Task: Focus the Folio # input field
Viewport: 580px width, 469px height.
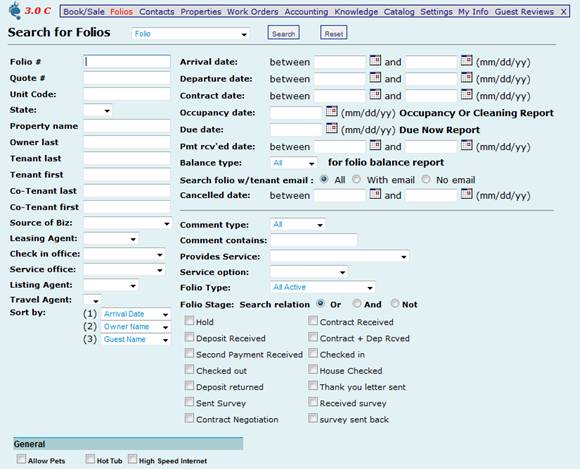Action: point(127,61)
